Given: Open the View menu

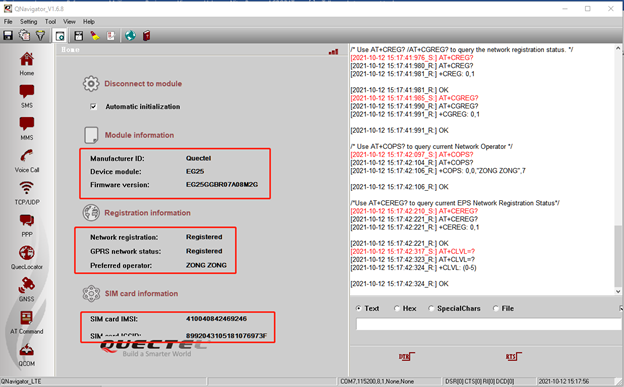Looking at the screenshot, I should [x=69, y=22].
